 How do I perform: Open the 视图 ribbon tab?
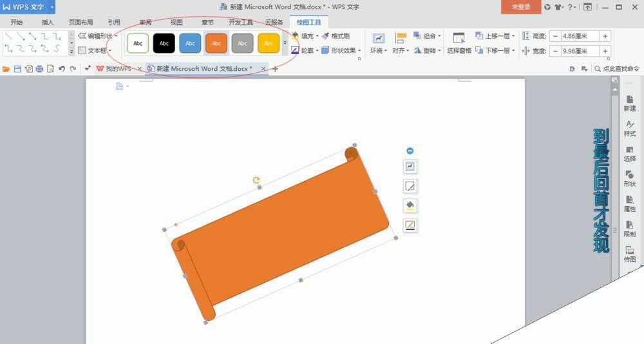tap(176, 22)
